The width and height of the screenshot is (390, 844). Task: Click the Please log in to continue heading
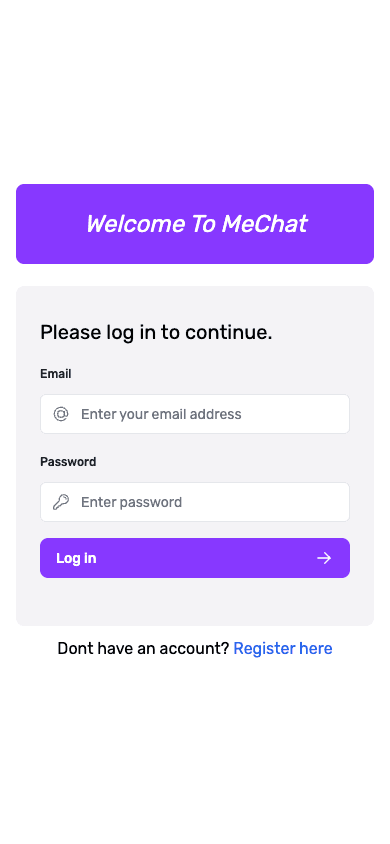(156, 333)
